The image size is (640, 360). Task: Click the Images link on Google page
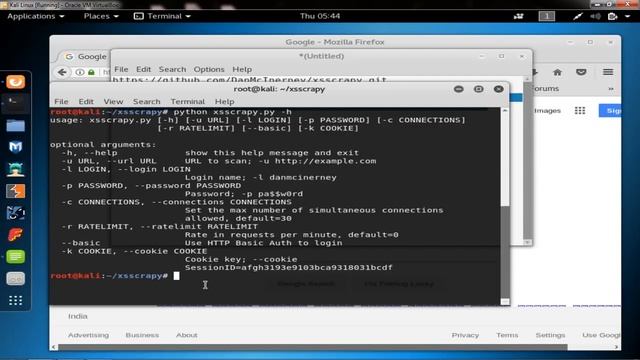point(547,111)
